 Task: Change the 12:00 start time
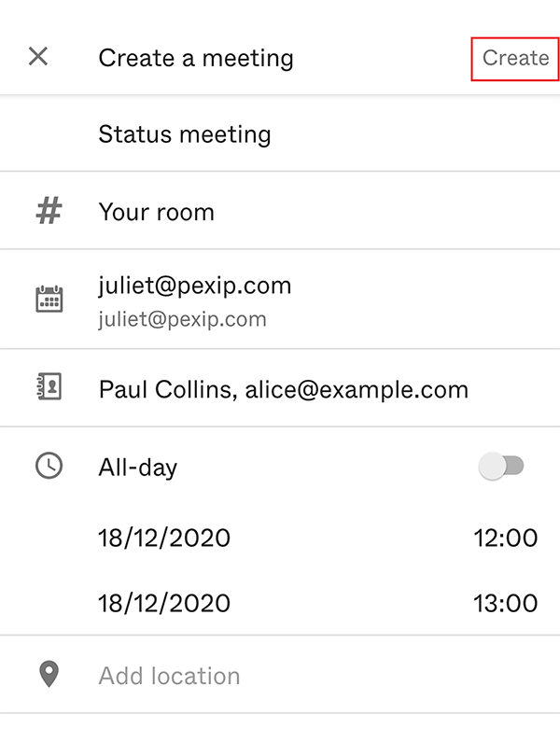tap(505, 538)
